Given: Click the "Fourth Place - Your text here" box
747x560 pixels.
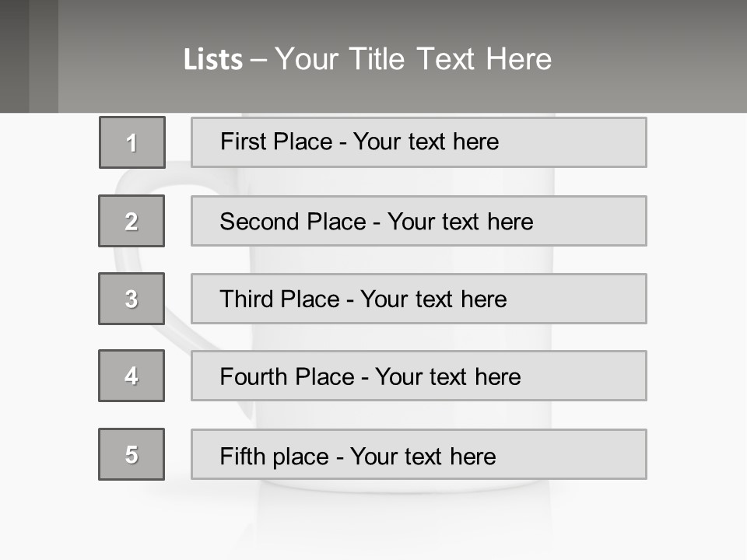Looking at the screenshot, I should pyautogui.click(x=419, y=376).
